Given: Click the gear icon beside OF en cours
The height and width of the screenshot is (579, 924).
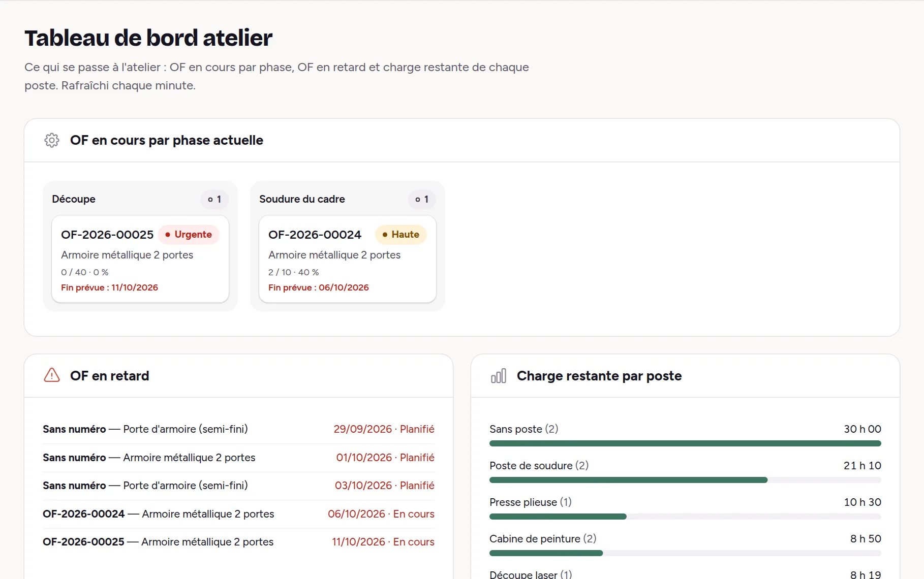Looking at the screenshot, I should tap(52, 140).
